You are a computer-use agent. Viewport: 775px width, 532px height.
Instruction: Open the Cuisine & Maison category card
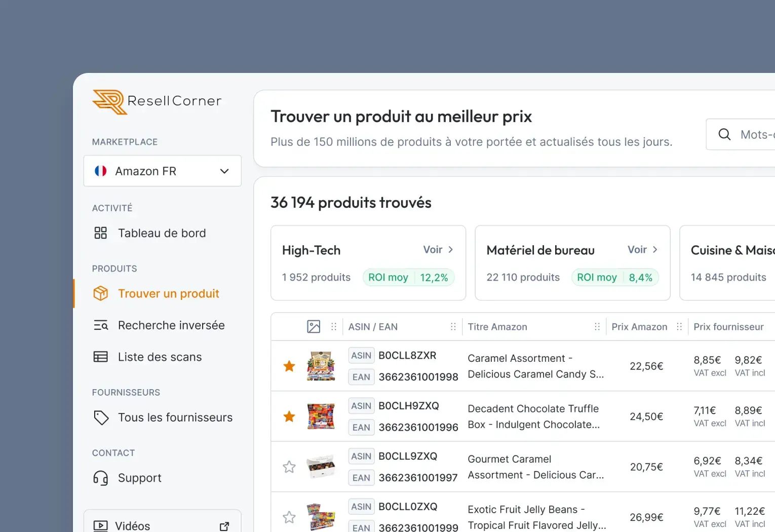[x=727, y=263]
